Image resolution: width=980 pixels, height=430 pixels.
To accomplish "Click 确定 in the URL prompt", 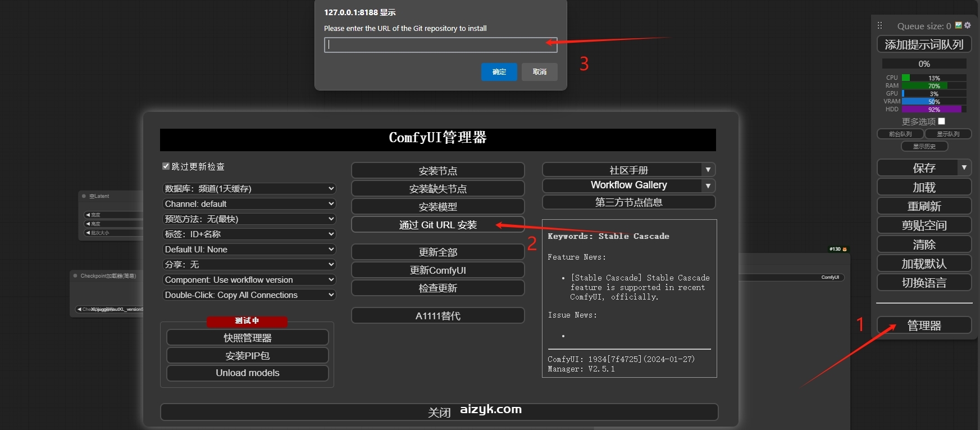I will pyautogui.click(x=499, y=72).
